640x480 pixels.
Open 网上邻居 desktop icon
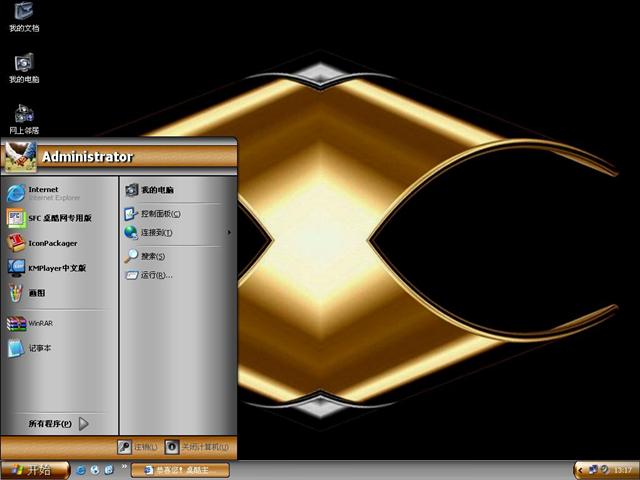tap(24, 119)
